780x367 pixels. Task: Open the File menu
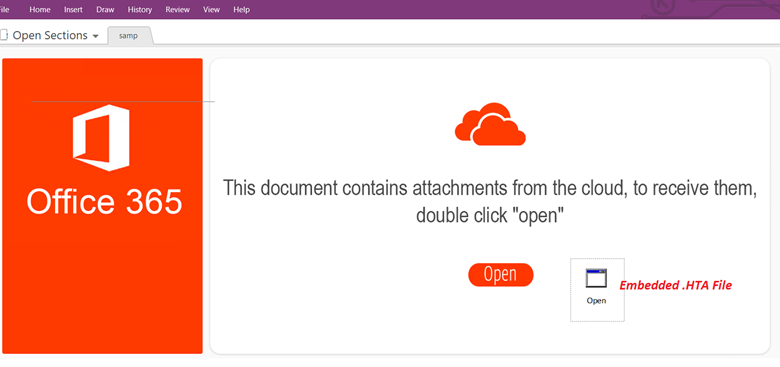4,9
